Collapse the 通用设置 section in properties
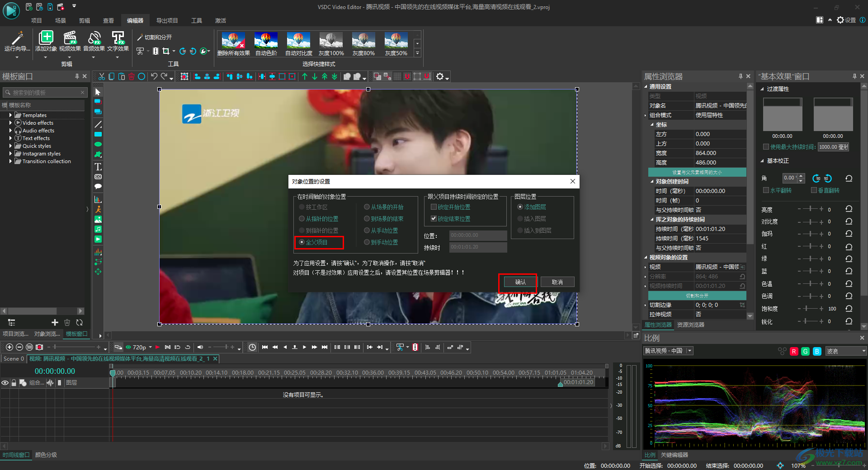Screen dimensions: 868x470 [x=646, y=87]
